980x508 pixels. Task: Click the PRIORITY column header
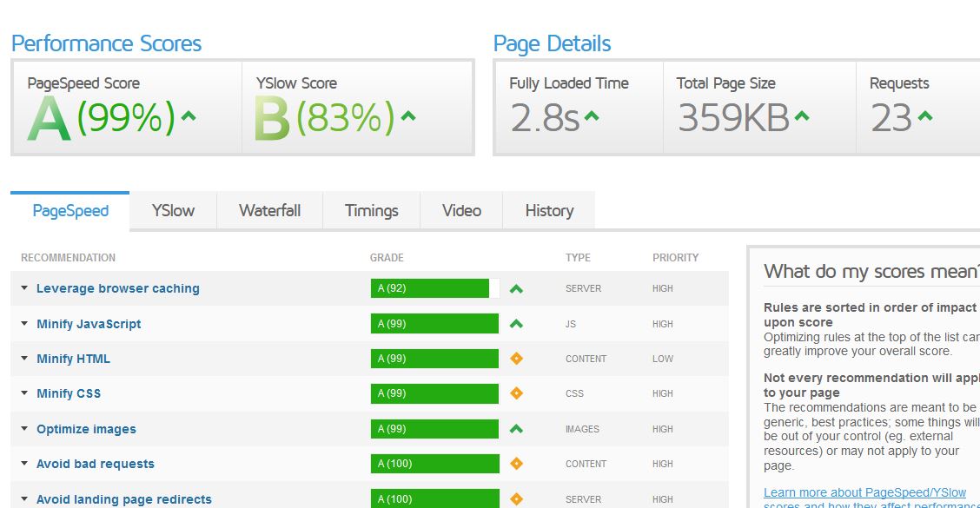(x=676, y=257)
